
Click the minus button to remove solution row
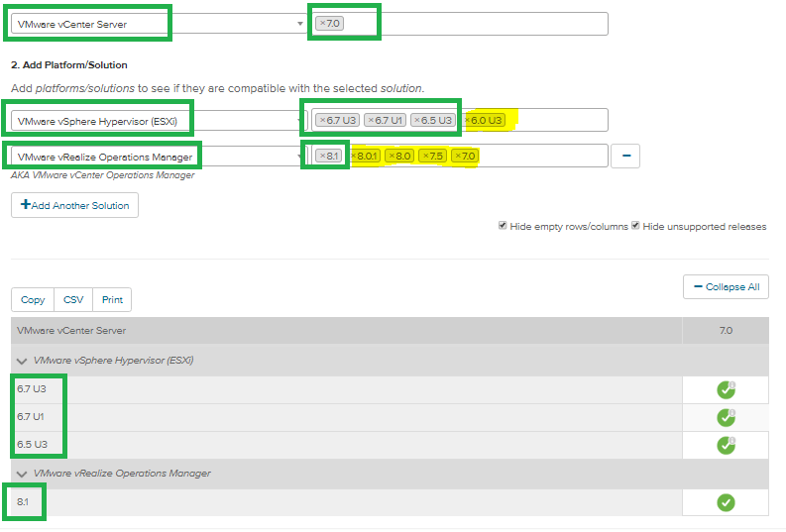625,156
